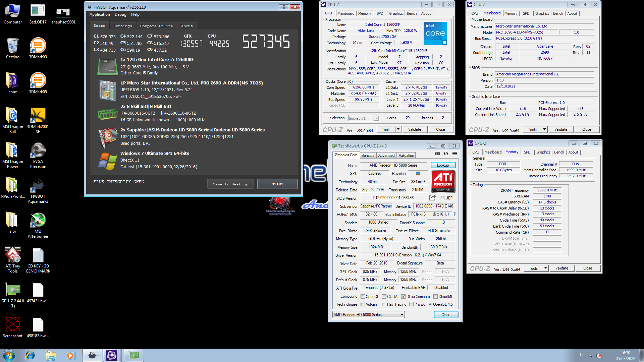Open Windows Explorer from the taskbar
This screenshot has width=644, height=362.
(x=51, y=355)
